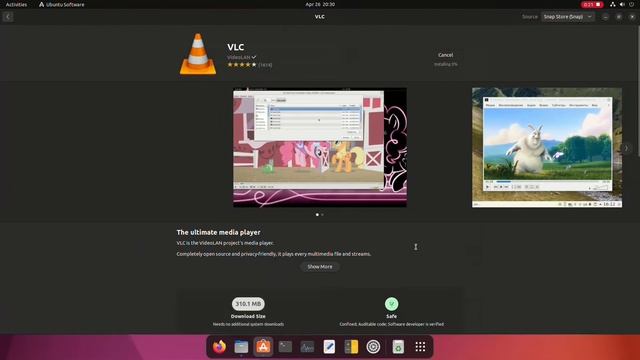Open Terminal from the dock
The image size is (640, 360).
click(x=285, y=347)
